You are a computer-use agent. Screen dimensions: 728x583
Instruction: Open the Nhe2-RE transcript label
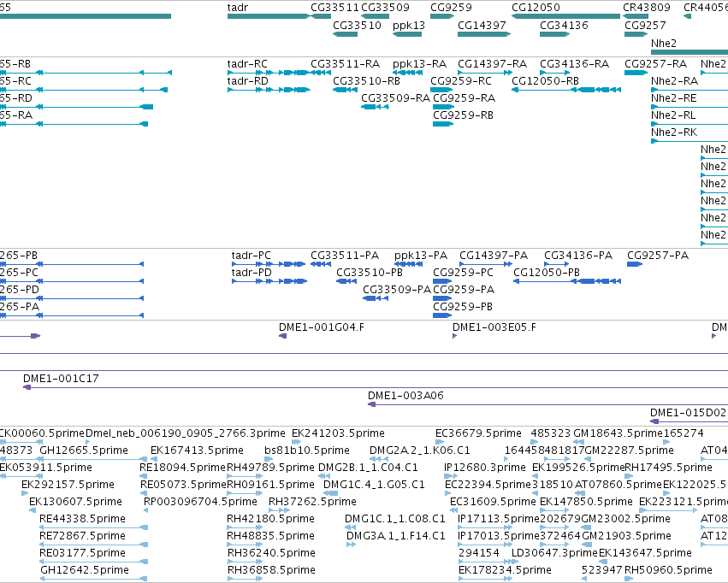coord(674,98)
